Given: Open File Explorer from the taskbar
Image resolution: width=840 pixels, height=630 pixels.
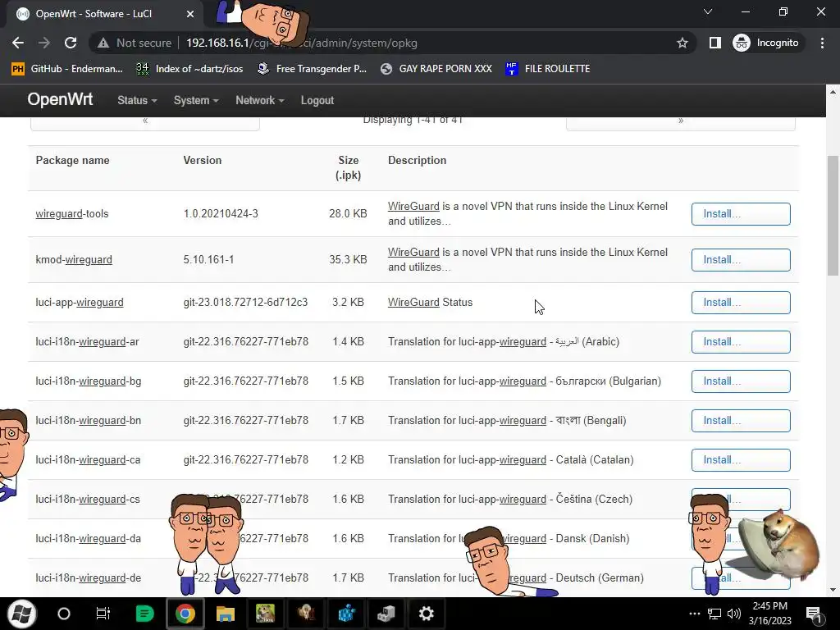Looking at the screenshot, I should (226, 614).
